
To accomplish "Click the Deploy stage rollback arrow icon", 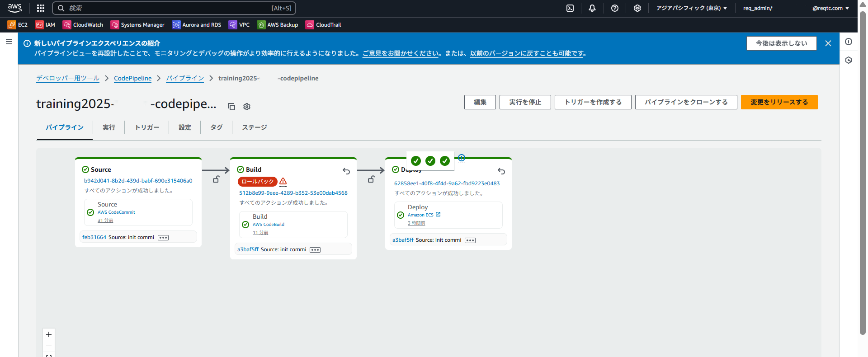I will [x=501, y=171].
